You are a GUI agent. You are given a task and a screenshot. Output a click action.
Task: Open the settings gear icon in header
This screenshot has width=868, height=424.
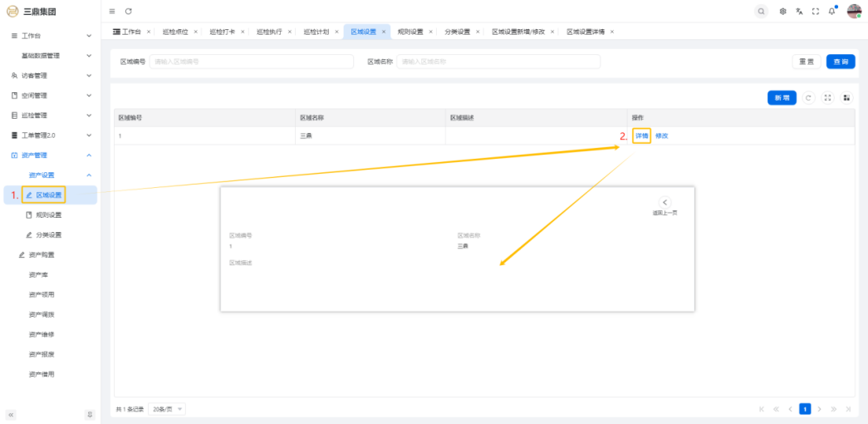783,11
